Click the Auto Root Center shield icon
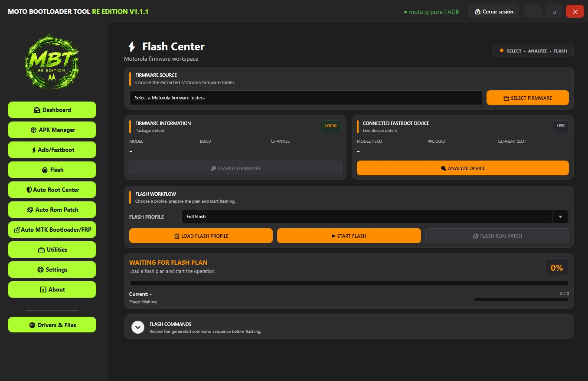The image size is (588, 381). [29, 190]
